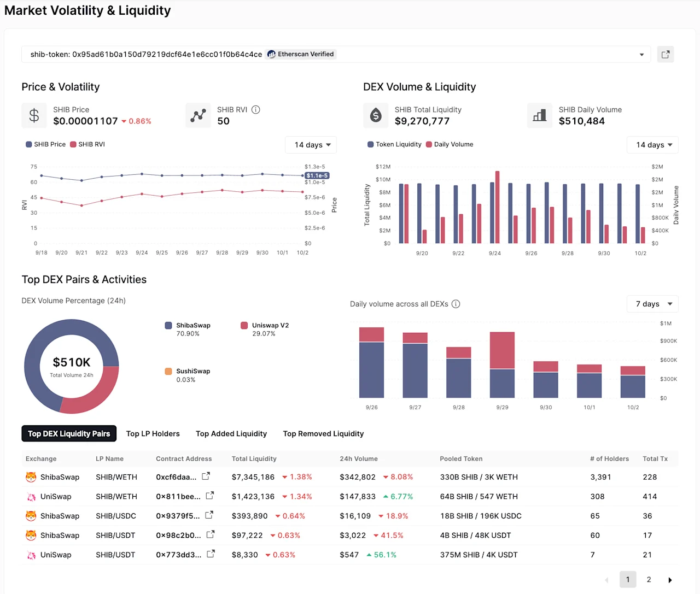Open the external link icon beside token selector
Image resolution: width=700 pixels, height=594 pixels.
665,55
